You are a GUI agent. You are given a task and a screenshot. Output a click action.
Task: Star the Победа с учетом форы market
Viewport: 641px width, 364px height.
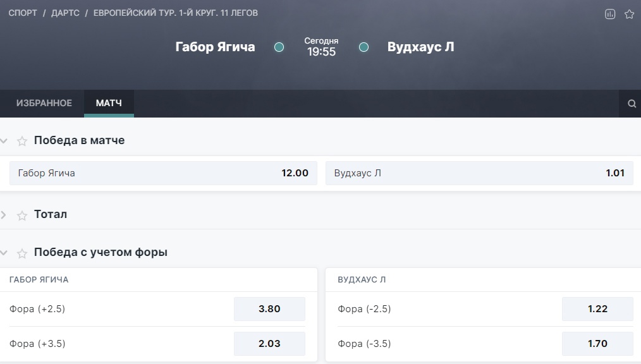coord(22,253)
